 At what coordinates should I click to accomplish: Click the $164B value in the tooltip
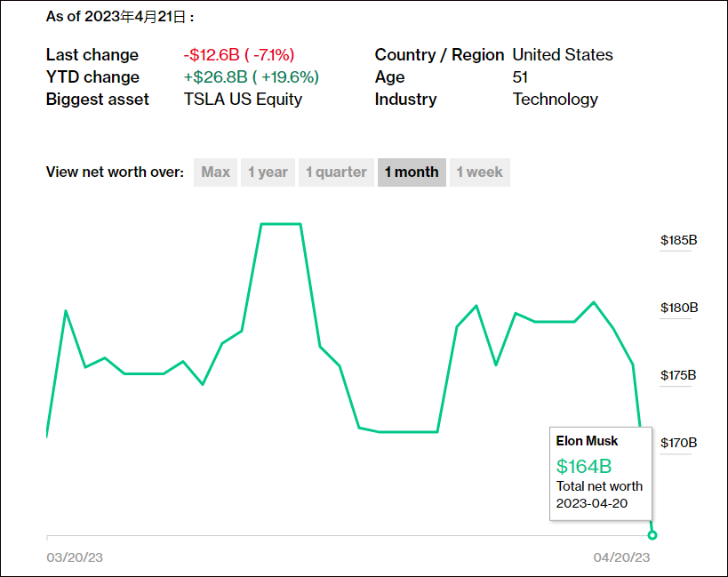tap(584, 466)
